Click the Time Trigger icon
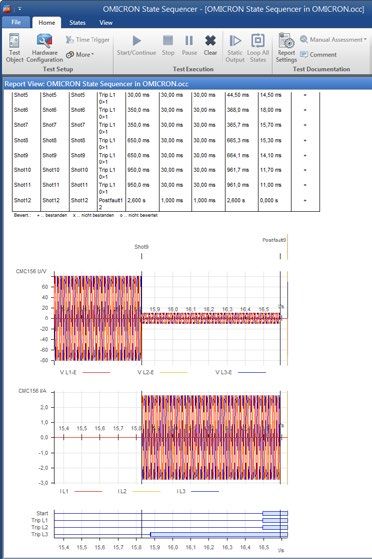This screenshot has width=372, height=559. pos(70,40)
